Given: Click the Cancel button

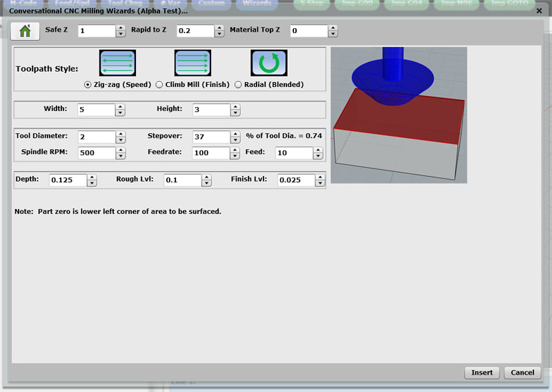Looking at the screenshot, I should (x=522, y=373).
